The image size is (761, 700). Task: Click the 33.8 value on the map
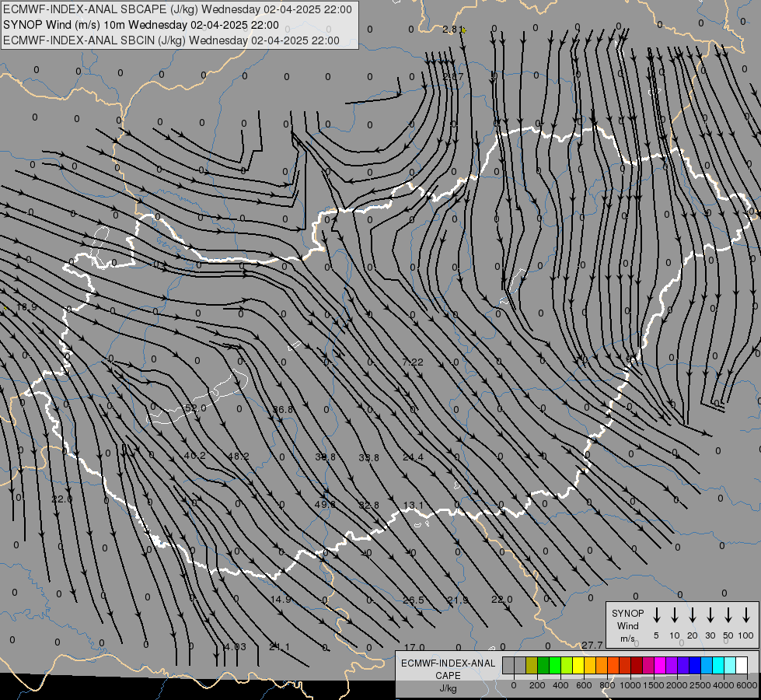tap(369, 457)
